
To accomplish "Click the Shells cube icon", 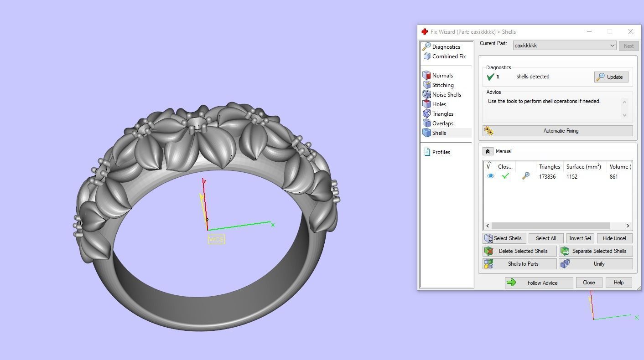I will tap(427, 133).
